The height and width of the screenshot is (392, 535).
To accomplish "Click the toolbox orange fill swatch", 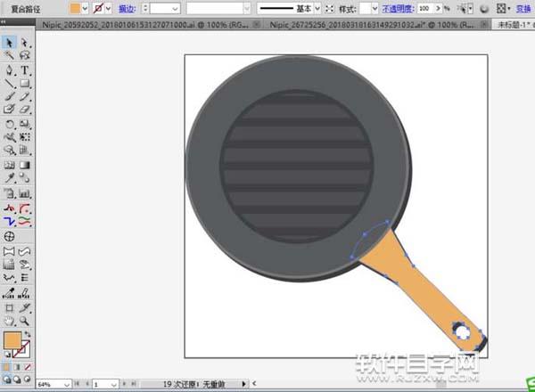I will pos(12,340).
